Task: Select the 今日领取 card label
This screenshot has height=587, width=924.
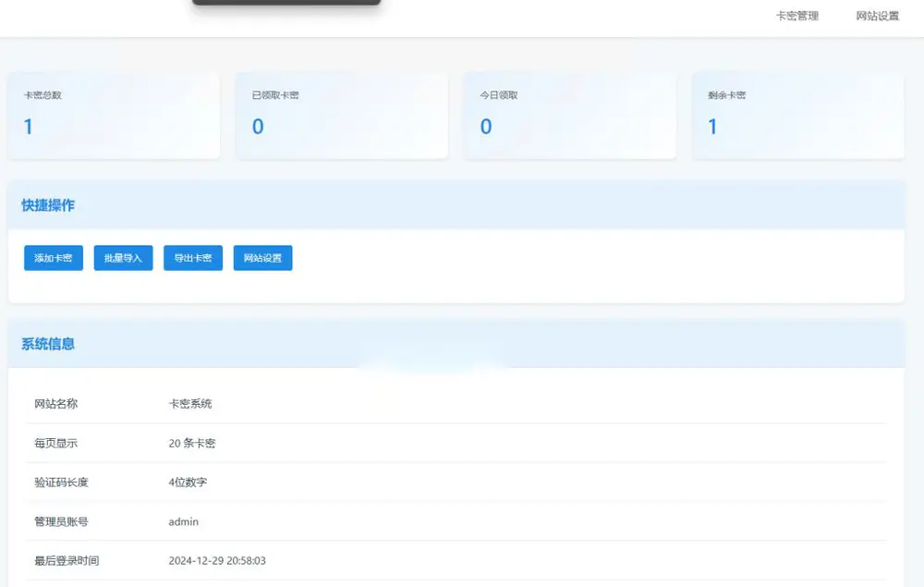Action: coord(499,95)
